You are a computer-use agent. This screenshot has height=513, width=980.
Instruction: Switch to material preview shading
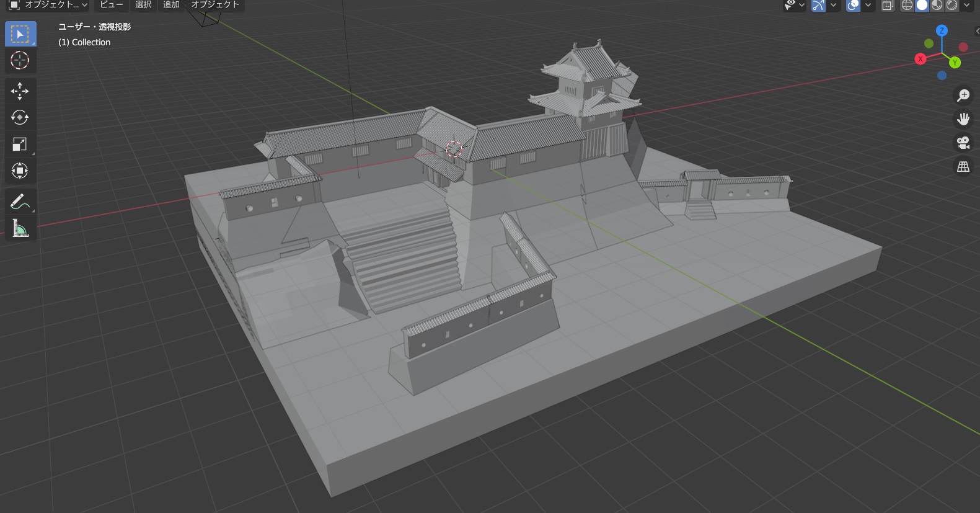point(937,6)
